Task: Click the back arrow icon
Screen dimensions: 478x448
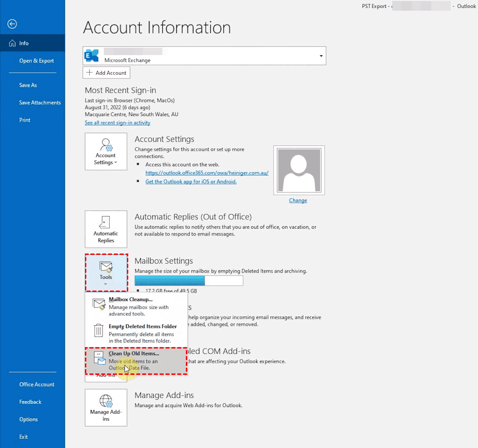Action: [x=12, y=24]
